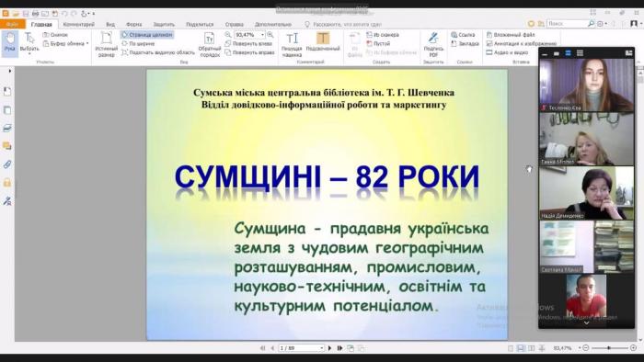Open the Digital signatures panel
644x362 pixels.
click(7, 200)
